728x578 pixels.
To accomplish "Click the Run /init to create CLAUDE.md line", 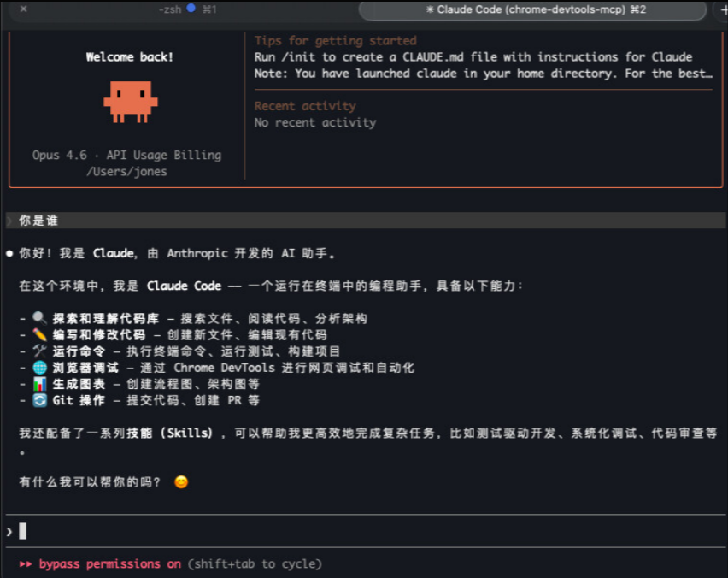I will pos(473,57).
